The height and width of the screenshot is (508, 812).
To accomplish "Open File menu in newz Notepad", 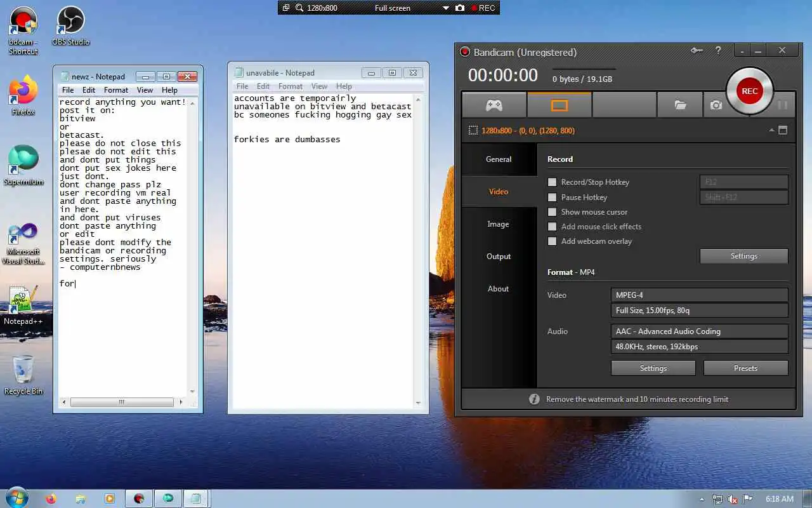I will tap(68, 90).
